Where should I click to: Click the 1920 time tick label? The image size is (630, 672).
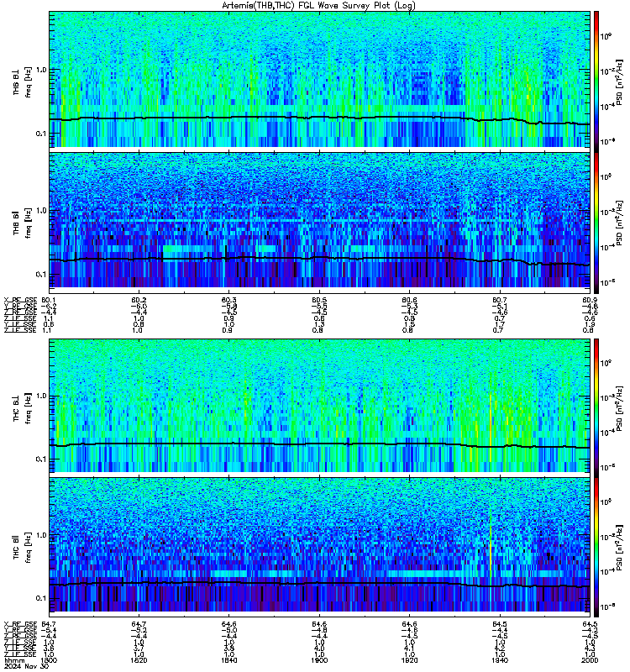409,660
